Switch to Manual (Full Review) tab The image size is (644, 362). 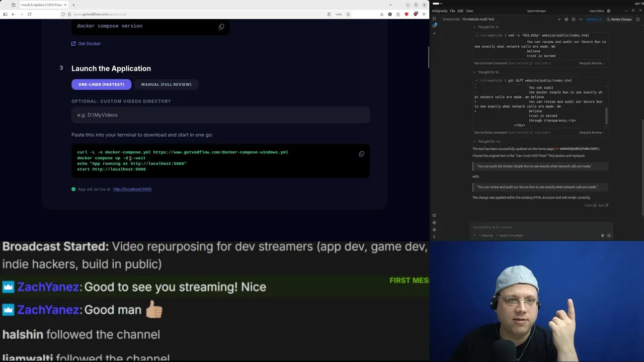166,84
